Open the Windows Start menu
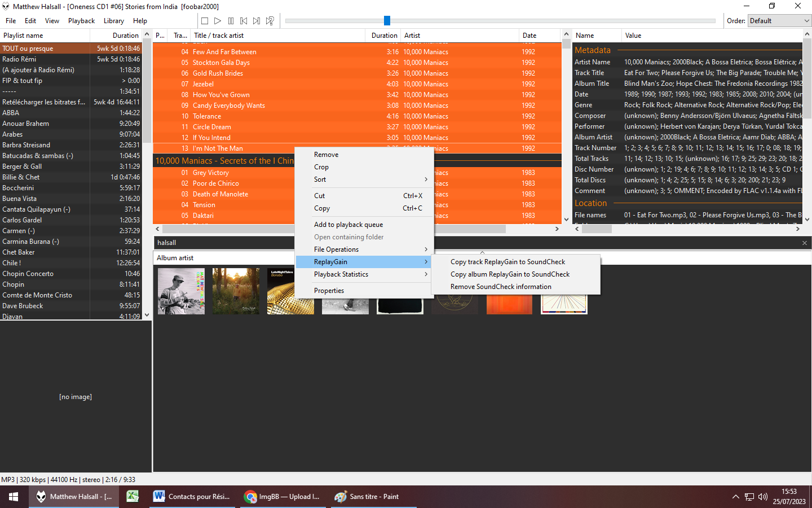This screenshot has height=508, width=812. tap(14, 497)
